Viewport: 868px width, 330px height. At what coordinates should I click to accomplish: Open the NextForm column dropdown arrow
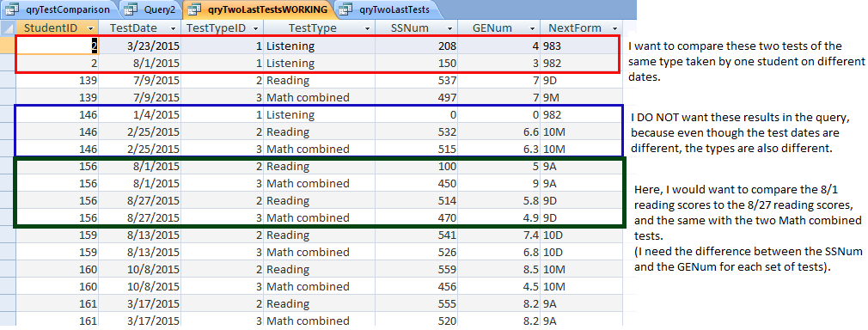tap(614, 28)
